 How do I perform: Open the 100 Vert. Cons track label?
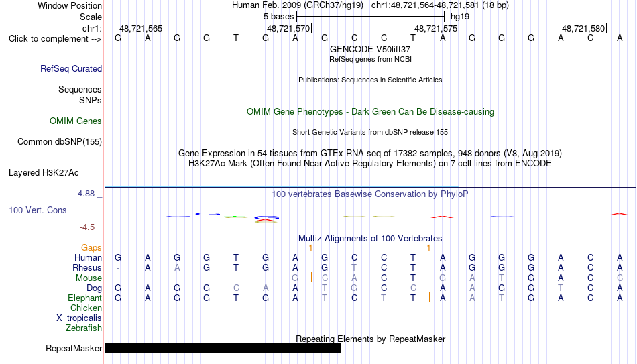coord(38,210)
